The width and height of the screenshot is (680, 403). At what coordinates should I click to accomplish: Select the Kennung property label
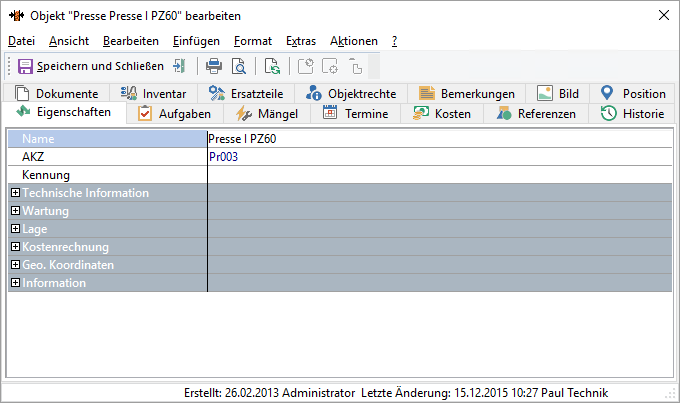tap(108, 175)
